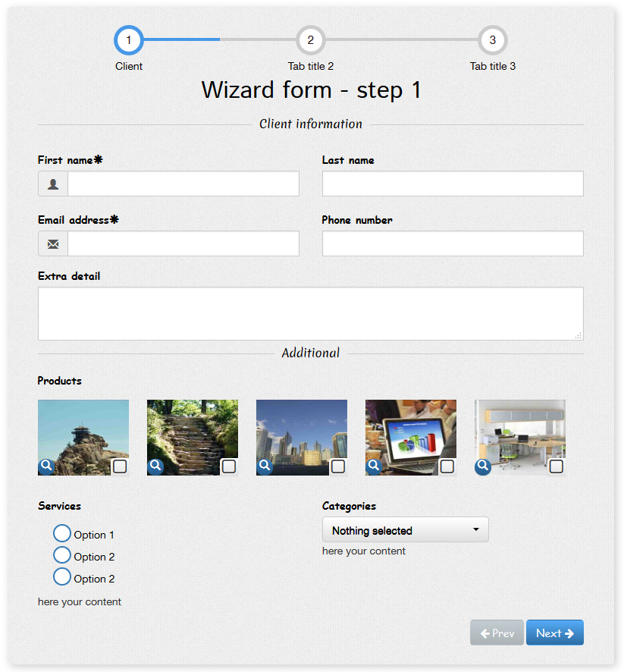Click the Phone number input field
The height and width of the screenshot is (672, 624).
tap(453, 243)
